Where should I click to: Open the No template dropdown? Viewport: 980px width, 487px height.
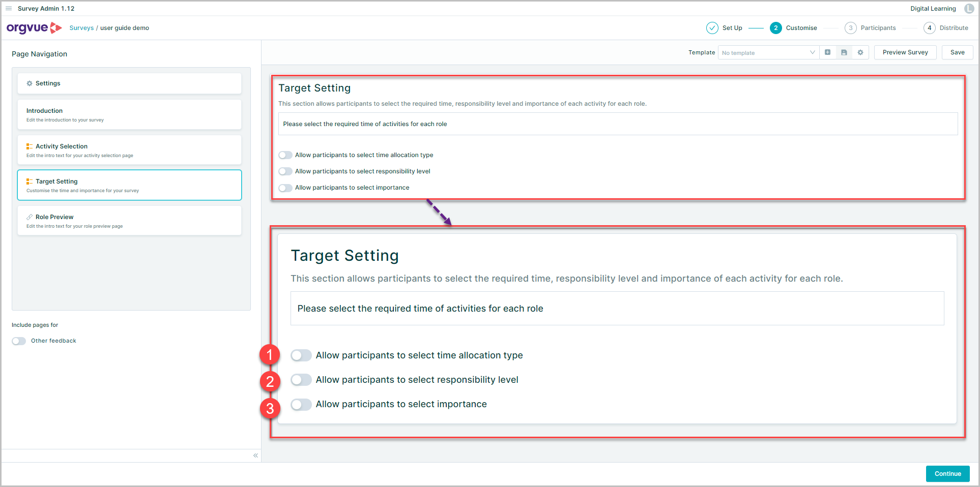pos(767,52)
